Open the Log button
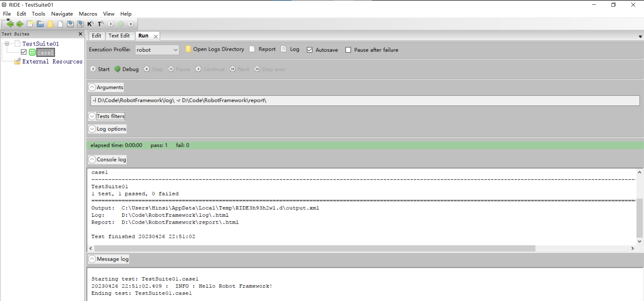The height and width of the screenshot is (301, 644). coord(290,49)
